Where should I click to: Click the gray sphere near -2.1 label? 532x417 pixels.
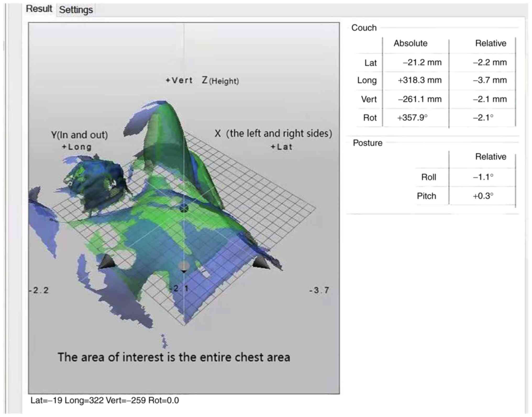(x=184, y=266)
